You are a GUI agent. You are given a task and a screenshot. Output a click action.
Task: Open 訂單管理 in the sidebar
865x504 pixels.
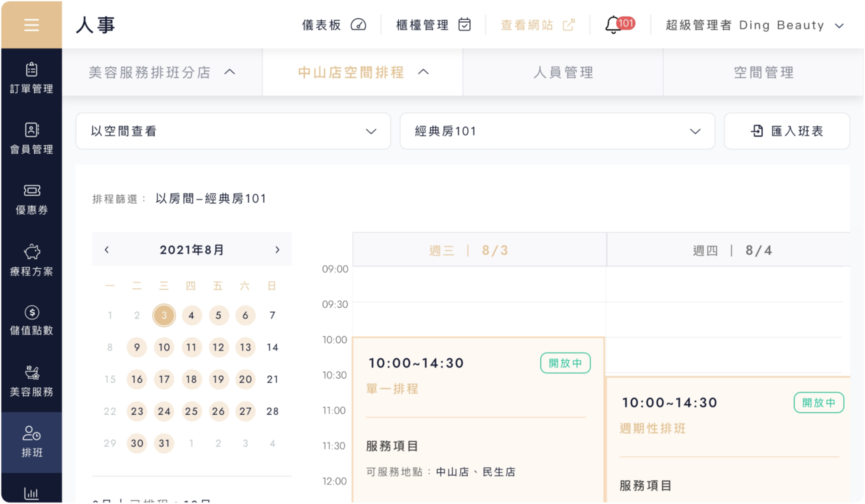pyautogui.click(x=31, y=78)
